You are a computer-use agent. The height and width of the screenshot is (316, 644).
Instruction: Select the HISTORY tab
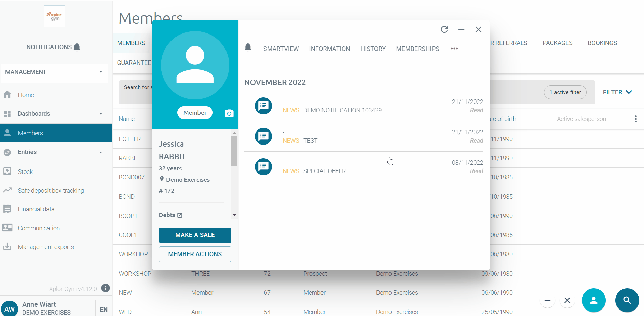point(373,49)
